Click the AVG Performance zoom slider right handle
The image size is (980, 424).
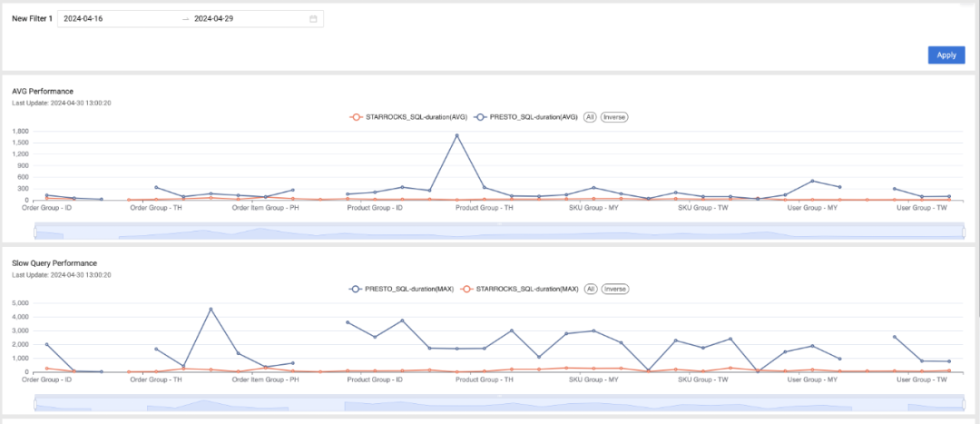point(963,232)
